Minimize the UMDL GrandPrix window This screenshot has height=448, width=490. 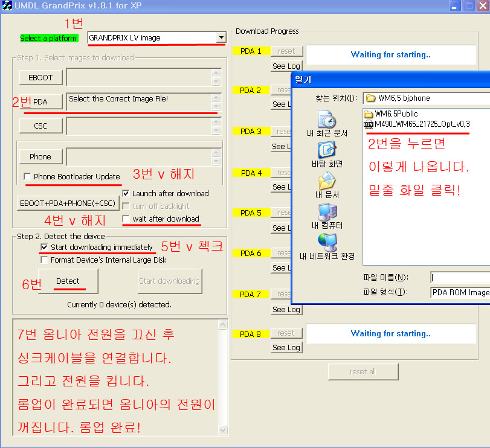coord(455,6)
